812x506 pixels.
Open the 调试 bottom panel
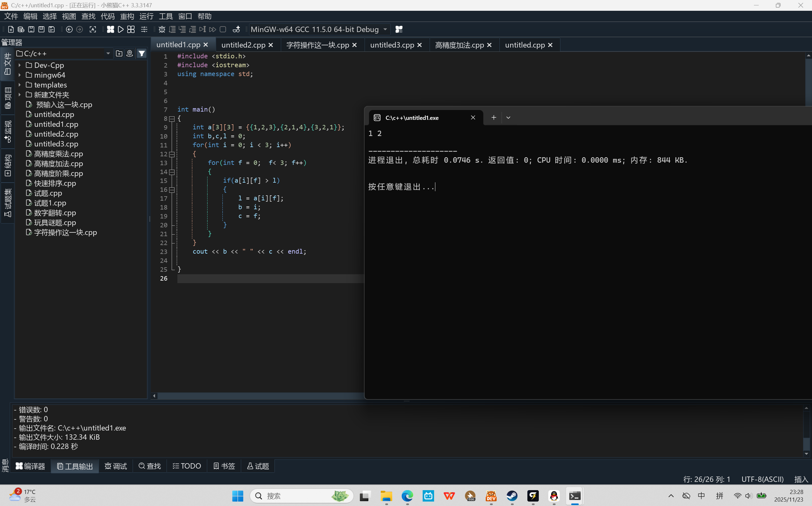116,466
